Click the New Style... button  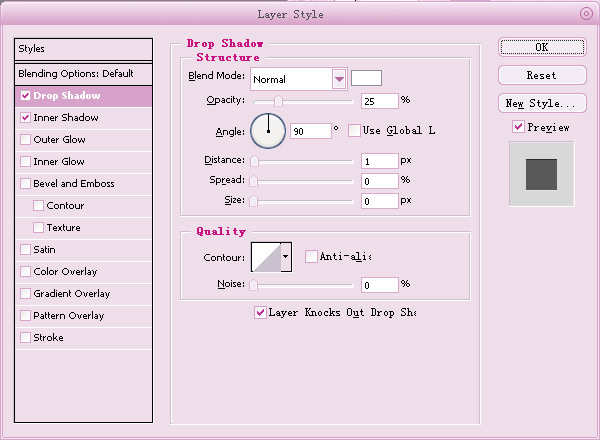(x=542, y=103)
